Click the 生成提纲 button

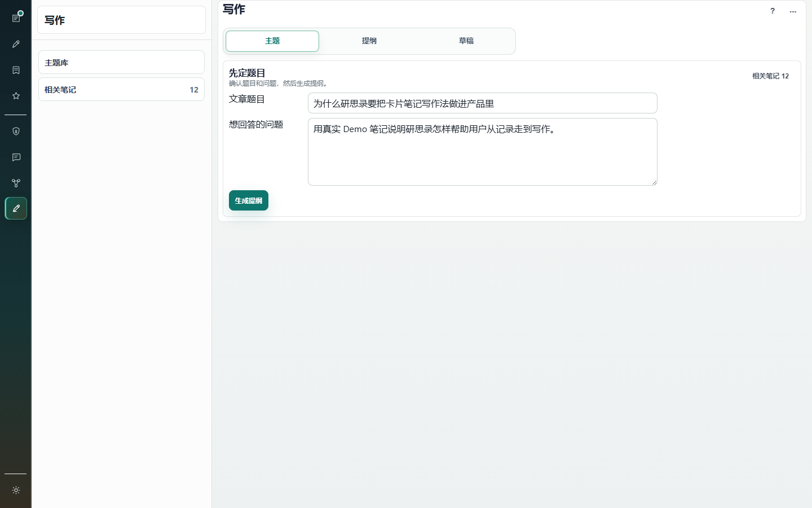click(x=249, y=200)
